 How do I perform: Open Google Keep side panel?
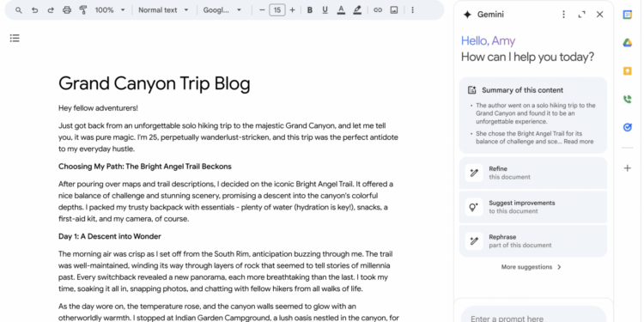(627, 70)
